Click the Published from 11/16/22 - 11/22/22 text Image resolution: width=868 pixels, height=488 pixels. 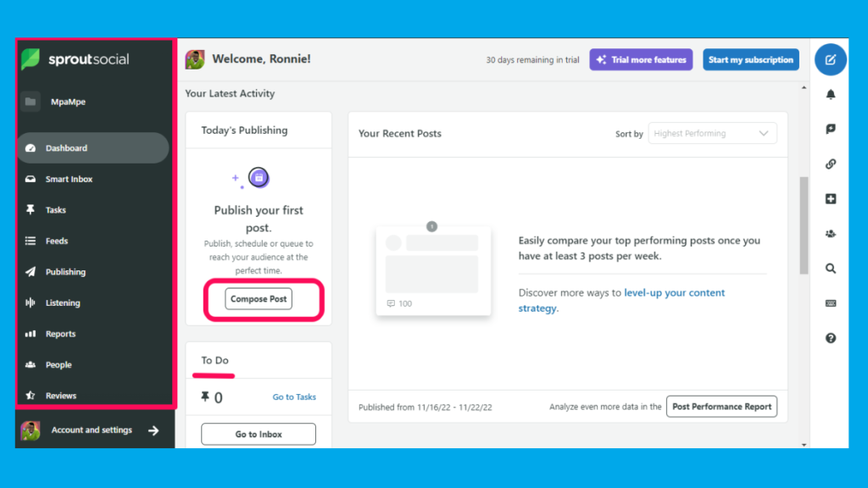(x=426, y=408)
